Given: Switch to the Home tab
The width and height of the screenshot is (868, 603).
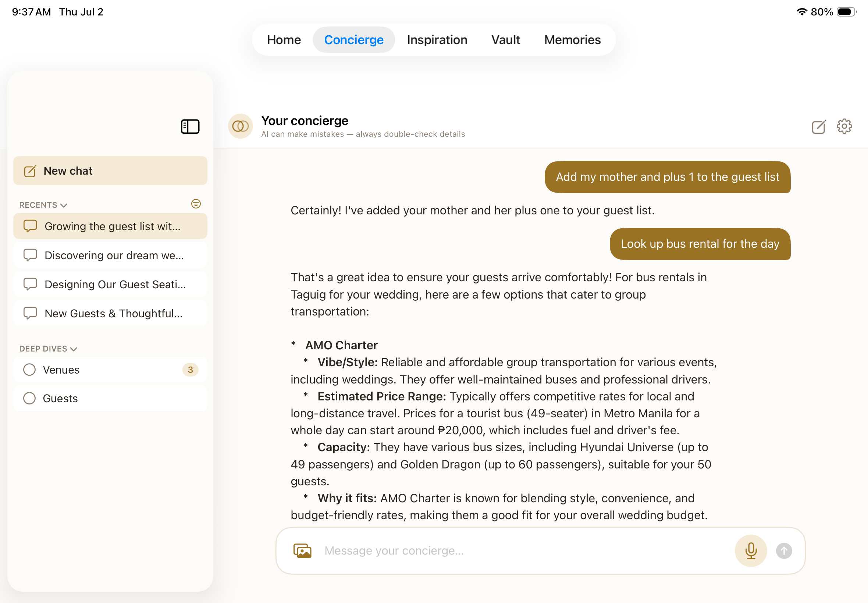Looking at the screenshot, I should click(284, 40).
